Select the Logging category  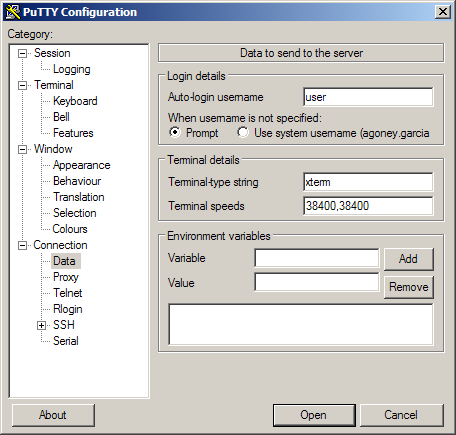pos(72,69)
